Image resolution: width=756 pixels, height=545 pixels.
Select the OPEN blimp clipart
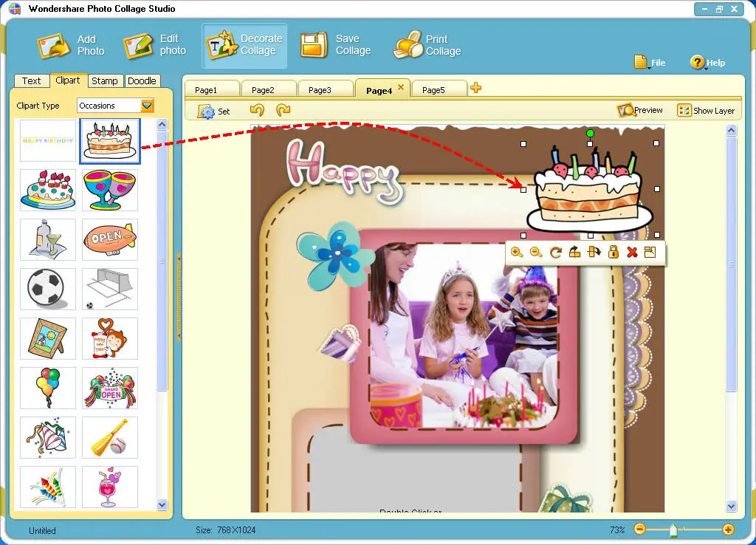point(110,240)
